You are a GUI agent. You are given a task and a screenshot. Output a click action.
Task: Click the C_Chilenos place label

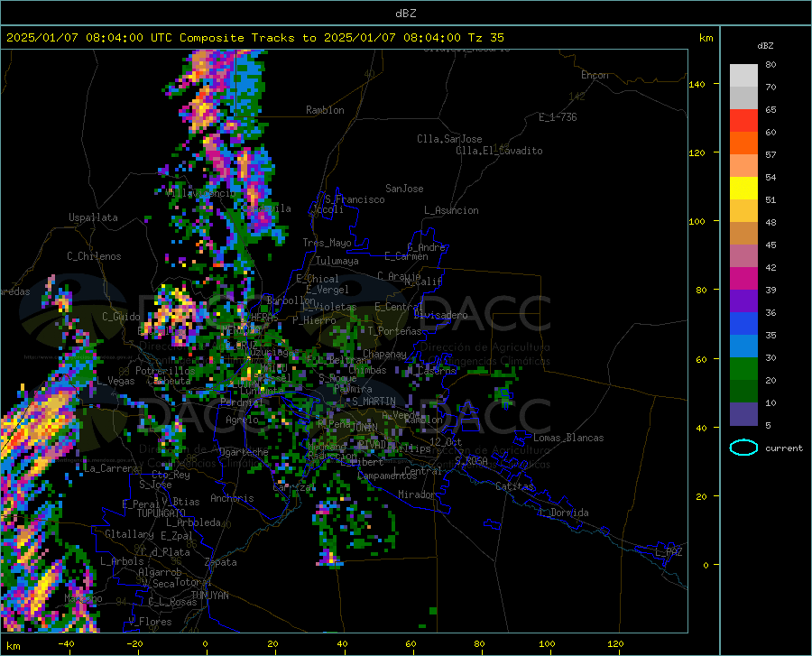(94, 256)
